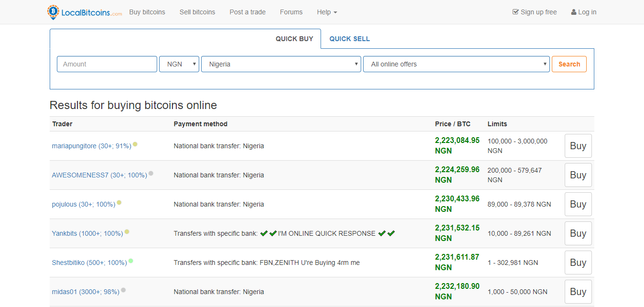Click price 2,231,611.87 NGN

(457, 262)
